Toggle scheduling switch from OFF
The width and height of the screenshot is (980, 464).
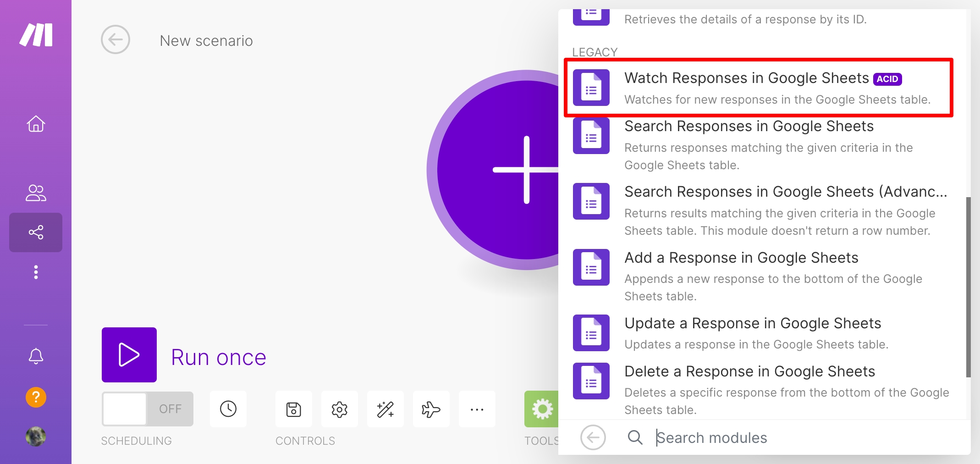pyautogui.click(x=148, y=409)
